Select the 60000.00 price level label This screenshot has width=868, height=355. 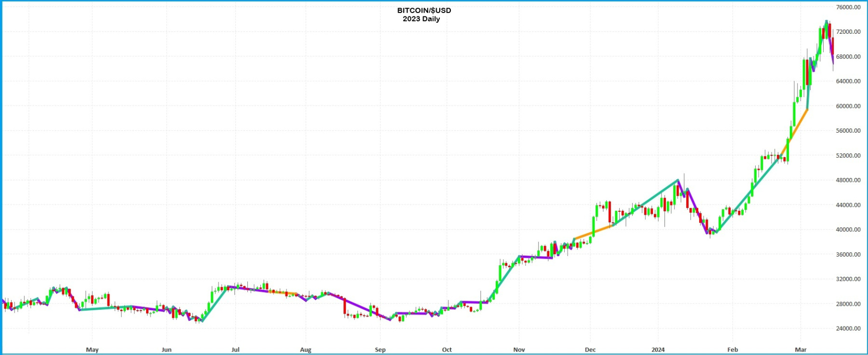(x=848, y=106)
